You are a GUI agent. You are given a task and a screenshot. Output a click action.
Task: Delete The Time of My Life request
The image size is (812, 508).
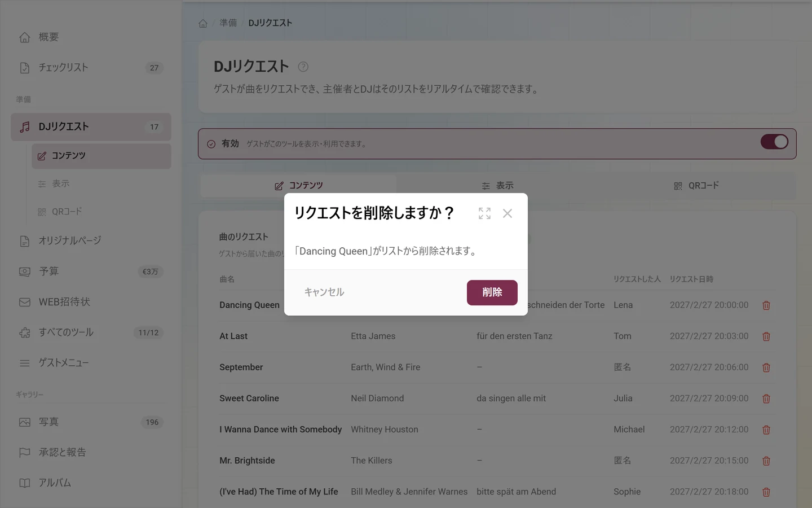click(766, 492)
